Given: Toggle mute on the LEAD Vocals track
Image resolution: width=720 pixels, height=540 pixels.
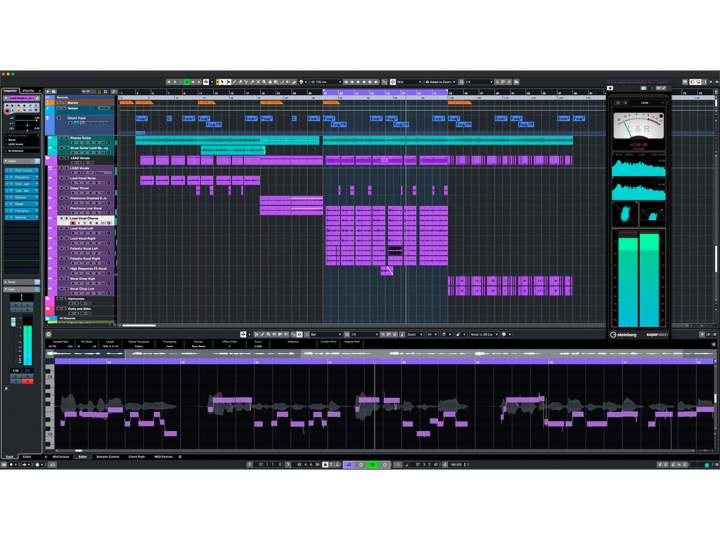Looking at the screenshot, I should pos(59,160).
